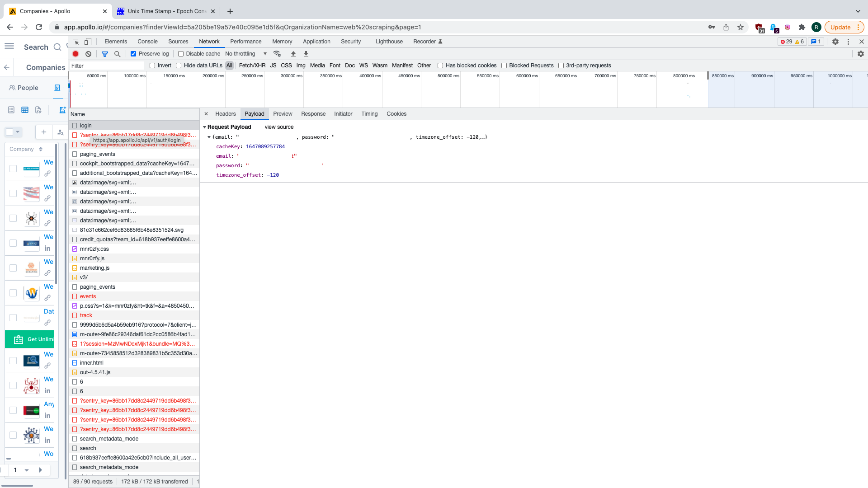
Task: Check the Invert filter checkbox
Action: (152, 66)
